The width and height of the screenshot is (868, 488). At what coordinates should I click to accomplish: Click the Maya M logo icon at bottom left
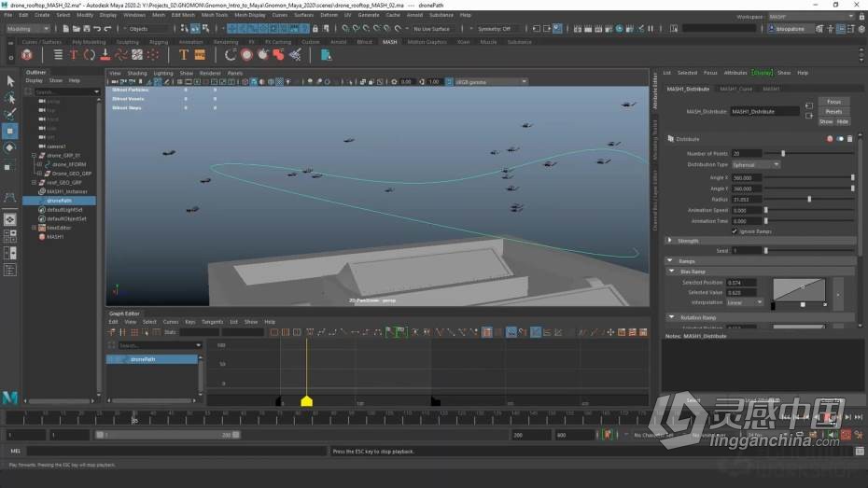pos(10,397)
